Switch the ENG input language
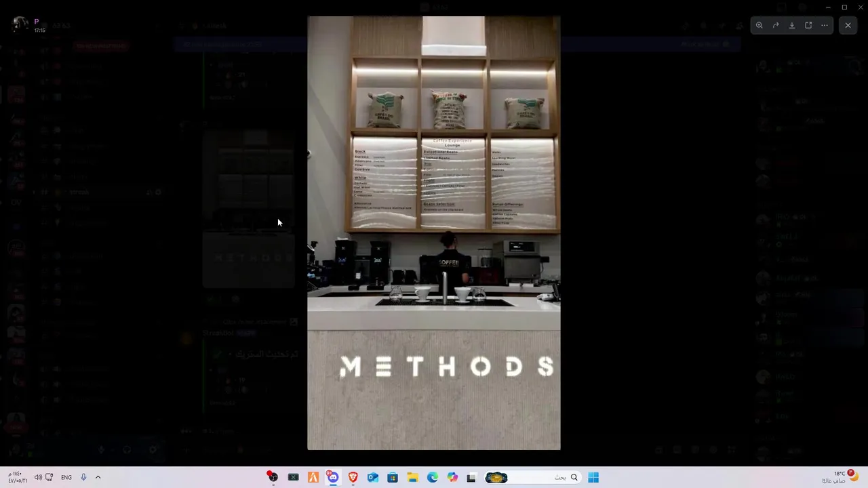The image size is (868, 488). pos(66,477)
